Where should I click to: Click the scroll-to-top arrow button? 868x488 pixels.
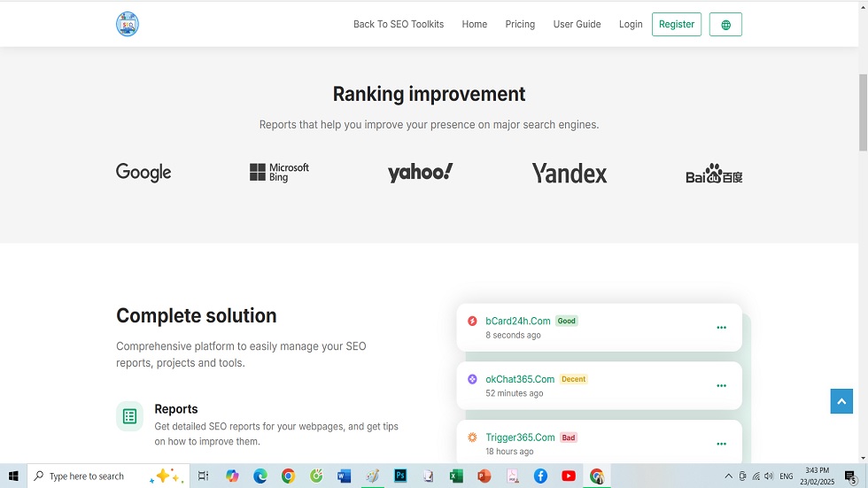[x=841, y=401]
